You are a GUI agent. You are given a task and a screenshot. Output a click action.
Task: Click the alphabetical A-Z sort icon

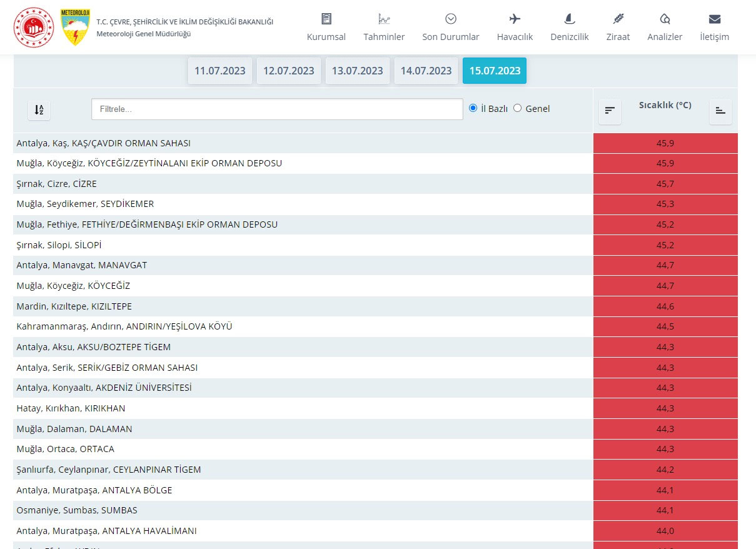[x=39, y=110]
